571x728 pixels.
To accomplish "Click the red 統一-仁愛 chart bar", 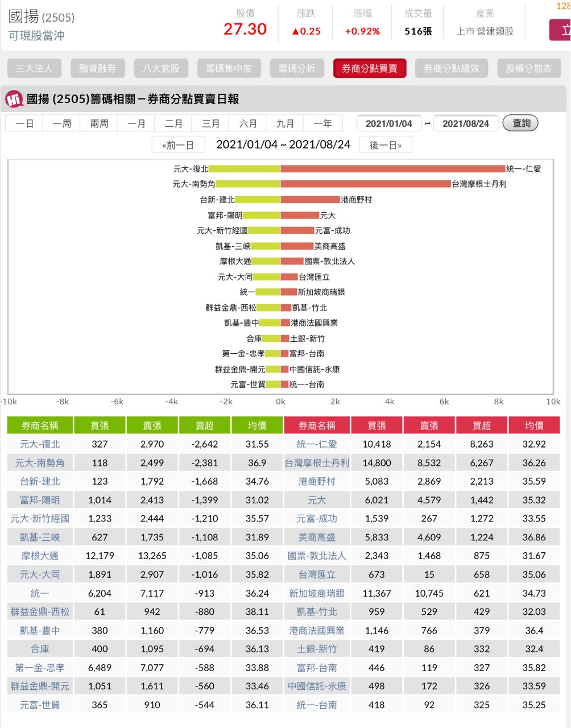I will click(392, 169).
